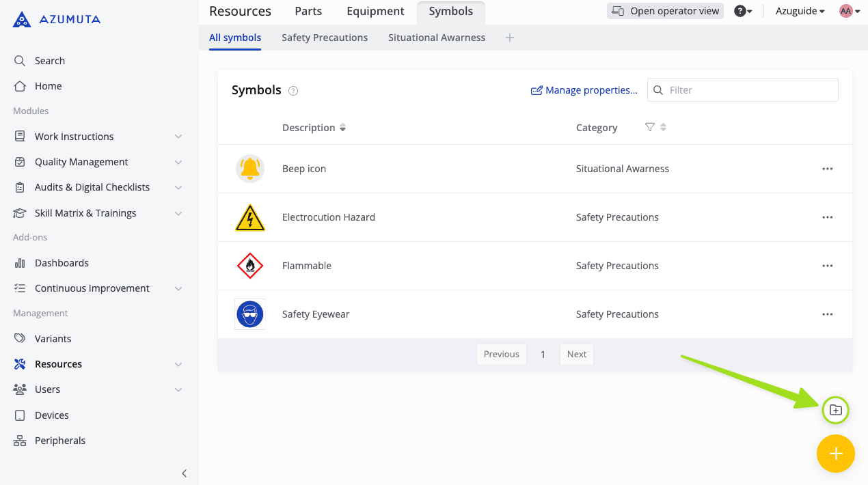
Task: Open the AA user avatar menu
Action: coord(849,11)
